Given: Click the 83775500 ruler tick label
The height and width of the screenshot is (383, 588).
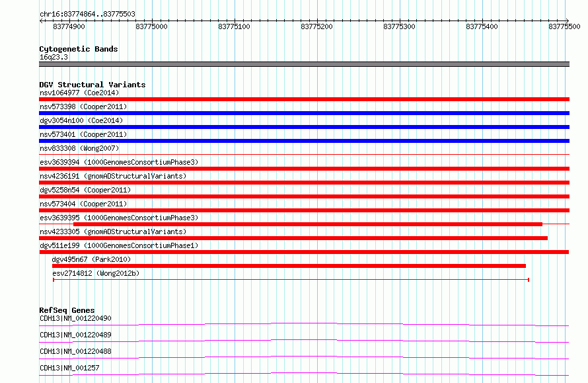Looking at the screenshot, I should click(x=564, y=26).
